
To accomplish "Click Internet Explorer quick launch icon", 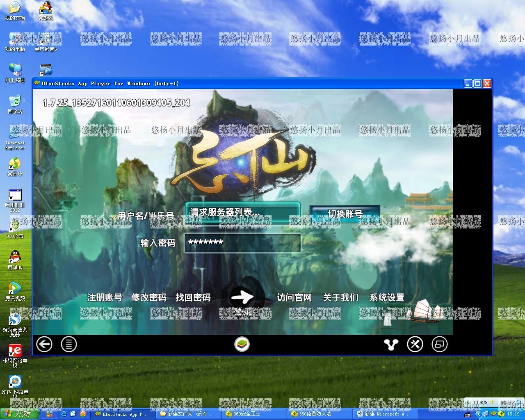I will 64,414.
